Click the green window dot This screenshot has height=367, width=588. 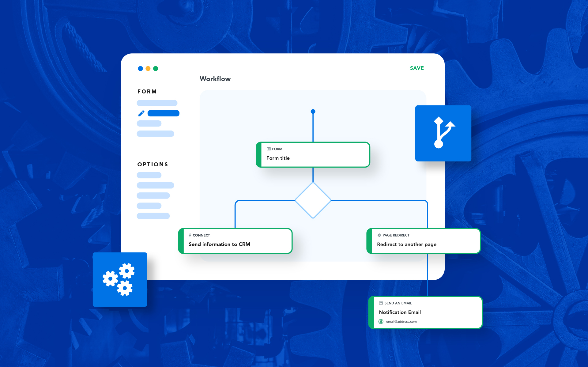156,69
